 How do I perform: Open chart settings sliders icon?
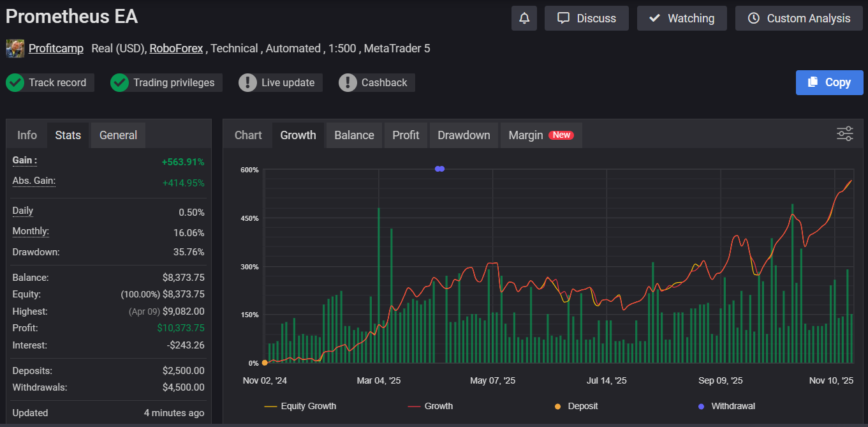coord(844,134)
